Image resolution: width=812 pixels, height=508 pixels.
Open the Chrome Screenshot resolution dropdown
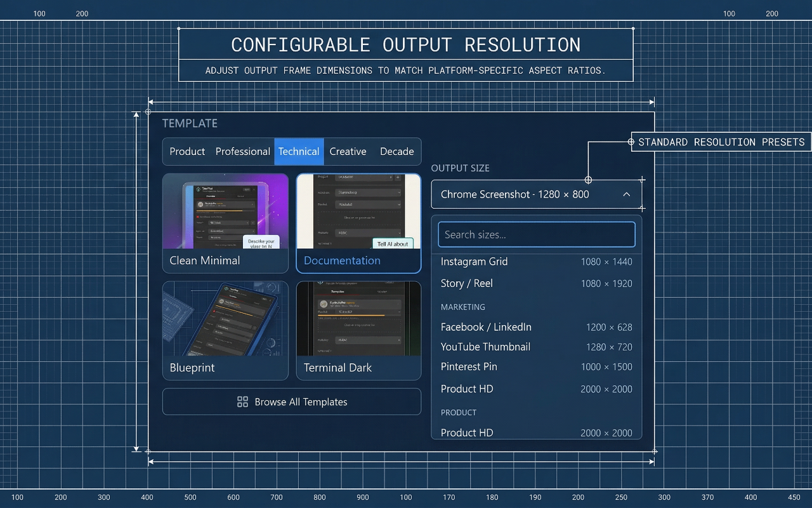coord(536,194)
